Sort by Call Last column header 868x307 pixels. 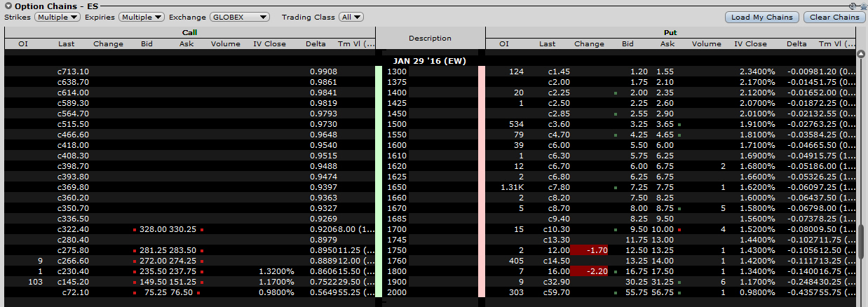point(67,43)
